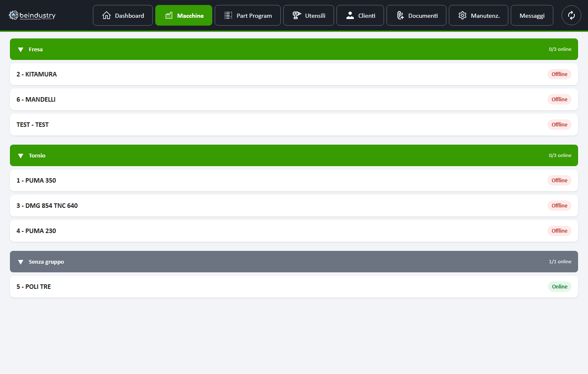Collapse the Tornio group triangle

[21, 156]
